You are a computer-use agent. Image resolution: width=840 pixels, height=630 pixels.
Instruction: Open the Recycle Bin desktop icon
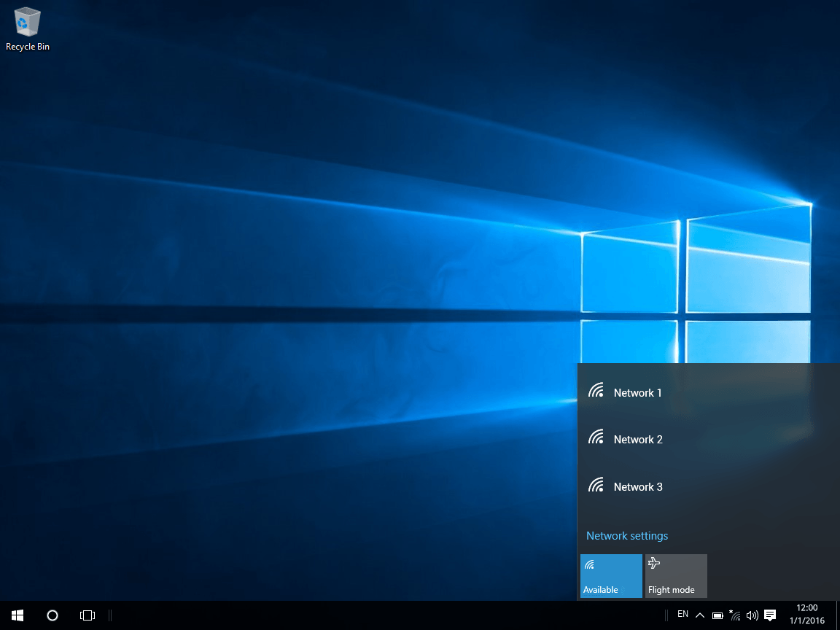click(x=27, y=29)
